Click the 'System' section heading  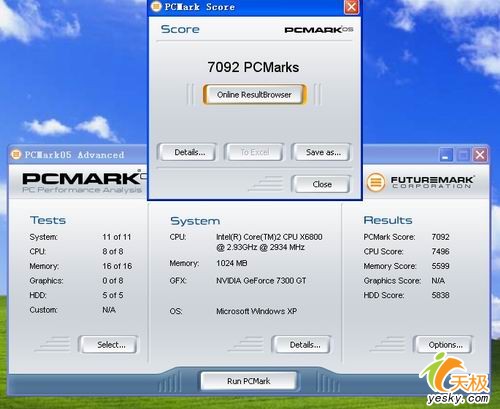click(x=195, y=221)
